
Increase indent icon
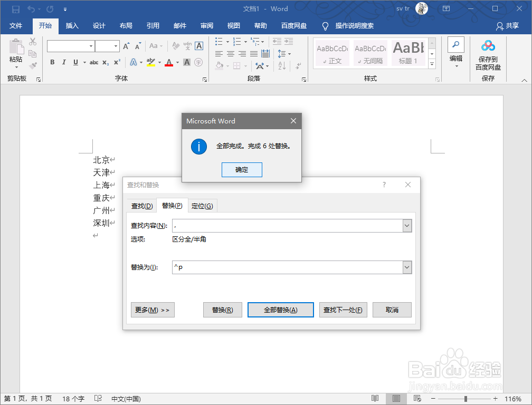289,42
